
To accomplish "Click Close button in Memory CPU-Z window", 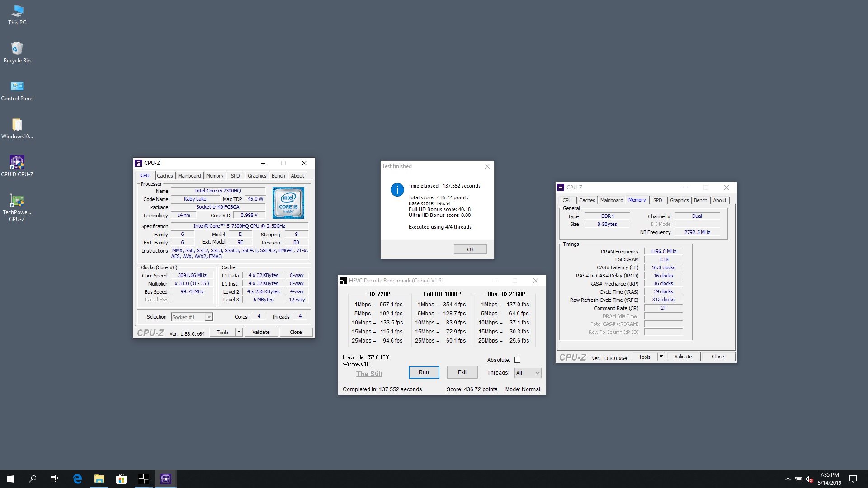I will pyautogui.click(x=718, y=357).
